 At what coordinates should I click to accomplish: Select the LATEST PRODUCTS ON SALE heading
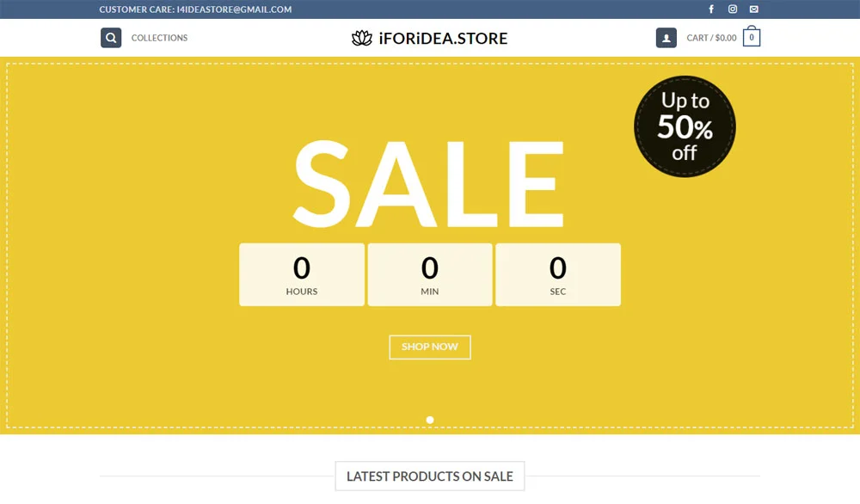(430, 476)
